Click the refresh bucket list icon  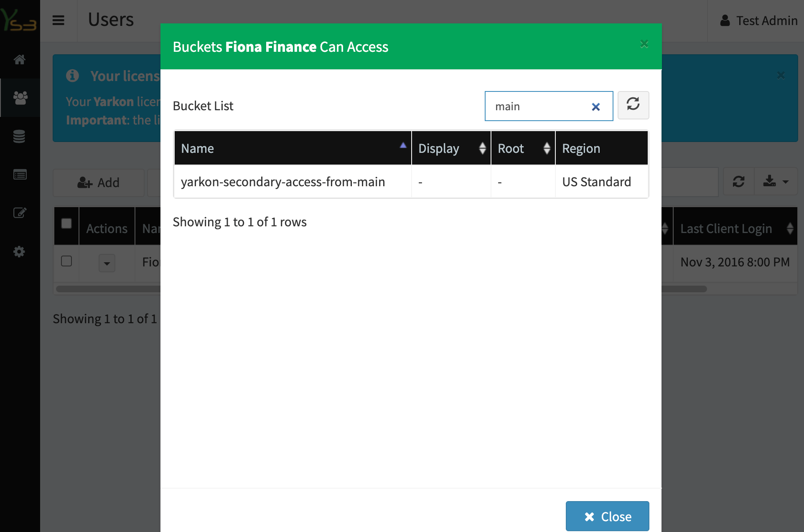tap(633, 105)
